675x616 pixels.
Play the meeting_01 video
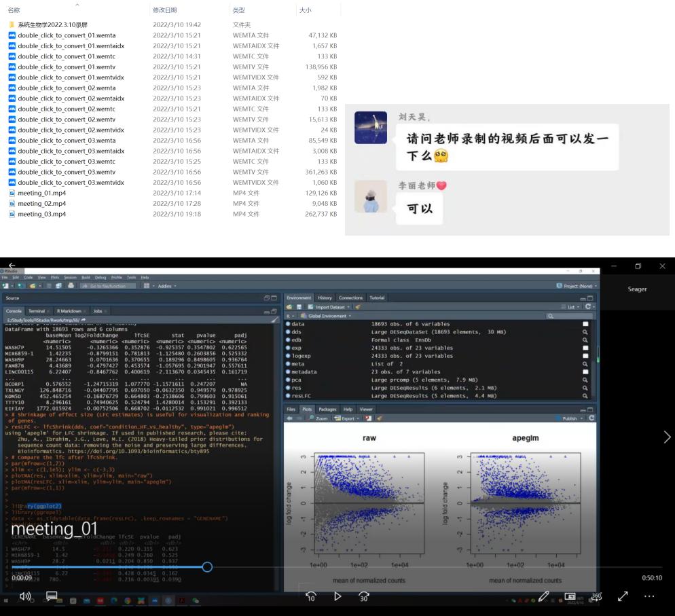337,596
